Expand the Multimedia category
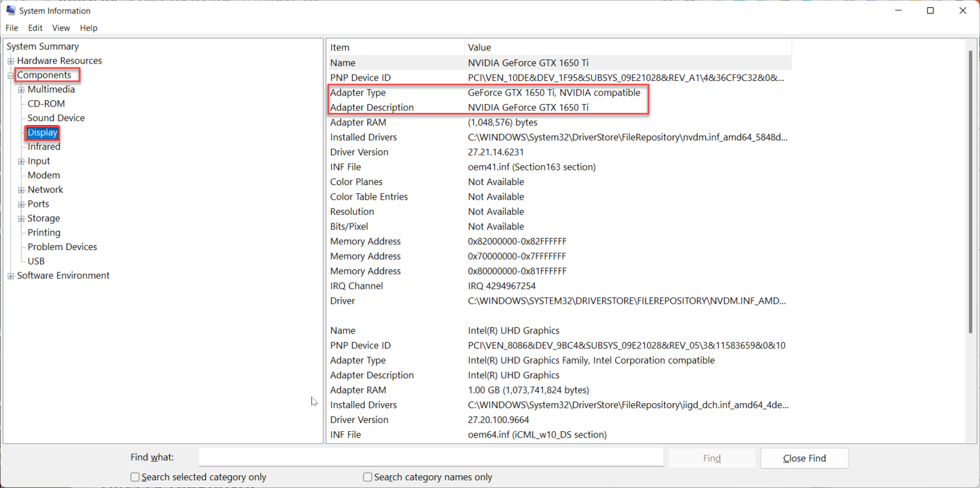This screenshot has width=980, height=488. pos(21,90)
